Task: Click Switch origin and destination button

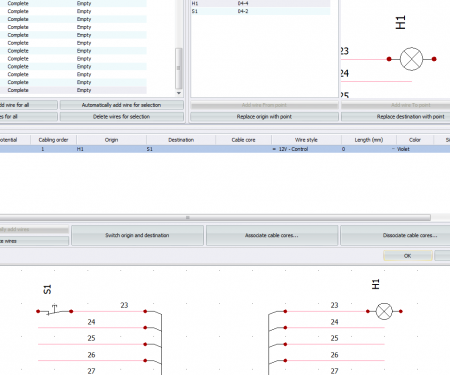Action: tap(137, 235)
